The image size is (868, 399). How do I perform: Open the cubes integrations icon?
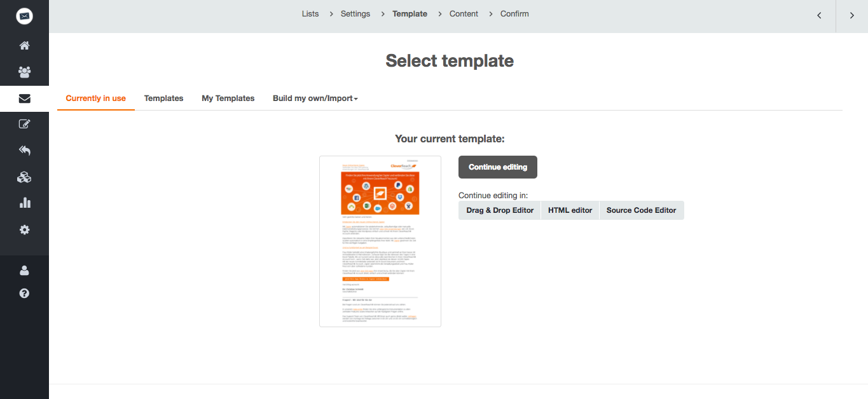click(x=24, y=177)
